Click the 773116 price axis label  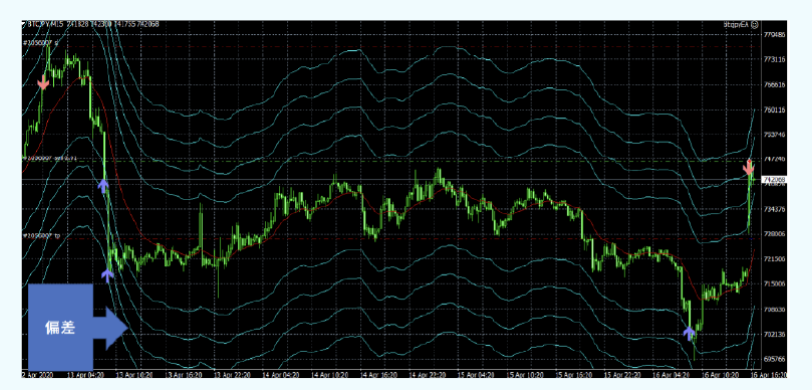coord(775,60)
